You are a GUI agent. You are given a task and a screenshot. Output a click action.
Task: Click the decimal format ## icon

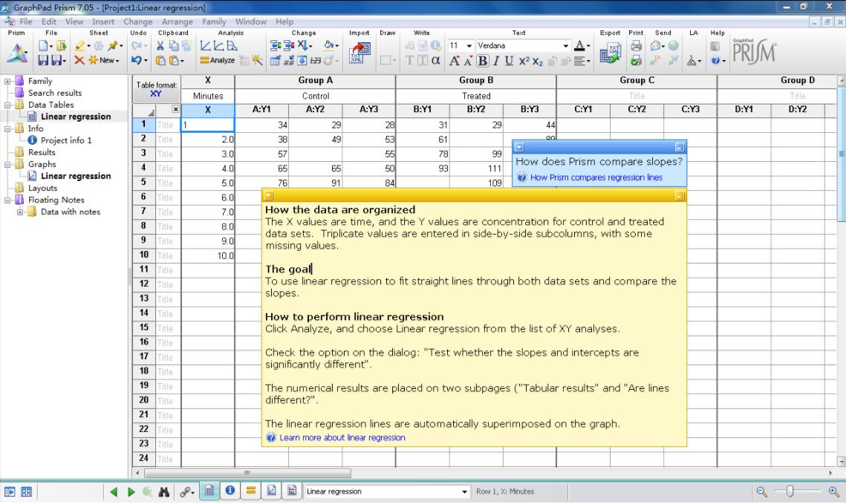pyautogui.click(x=289, y=60)
